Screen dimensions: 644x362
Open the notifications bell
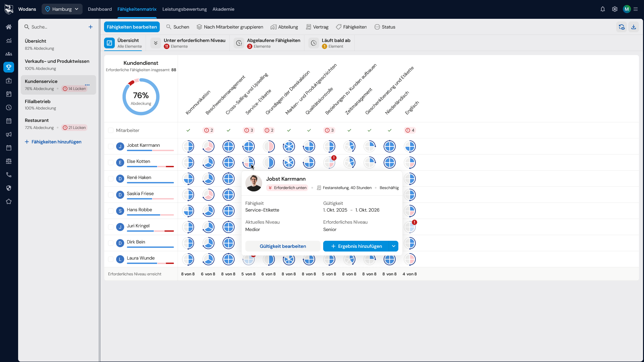603,9
